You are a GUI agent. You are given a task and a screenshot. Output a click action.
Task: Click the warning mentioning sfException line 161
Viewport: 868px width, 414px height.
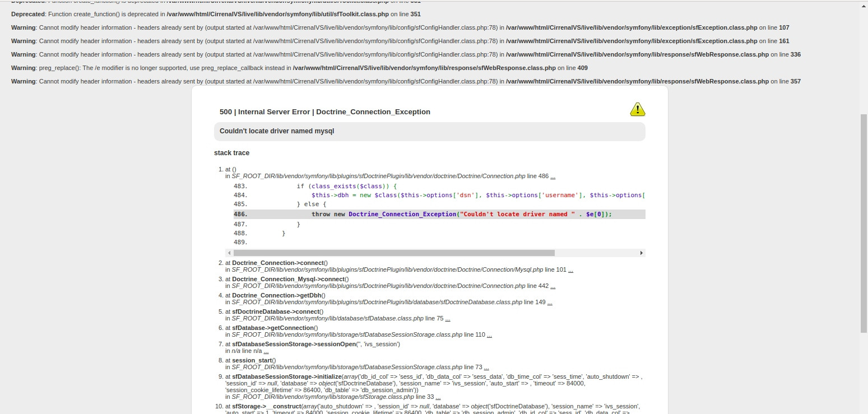[x=400, y=41]
